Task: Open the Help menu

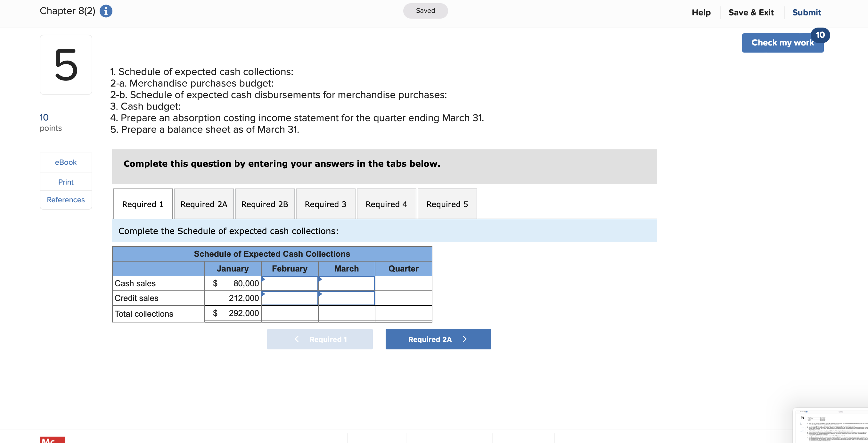Action: (x=701, y=13)
